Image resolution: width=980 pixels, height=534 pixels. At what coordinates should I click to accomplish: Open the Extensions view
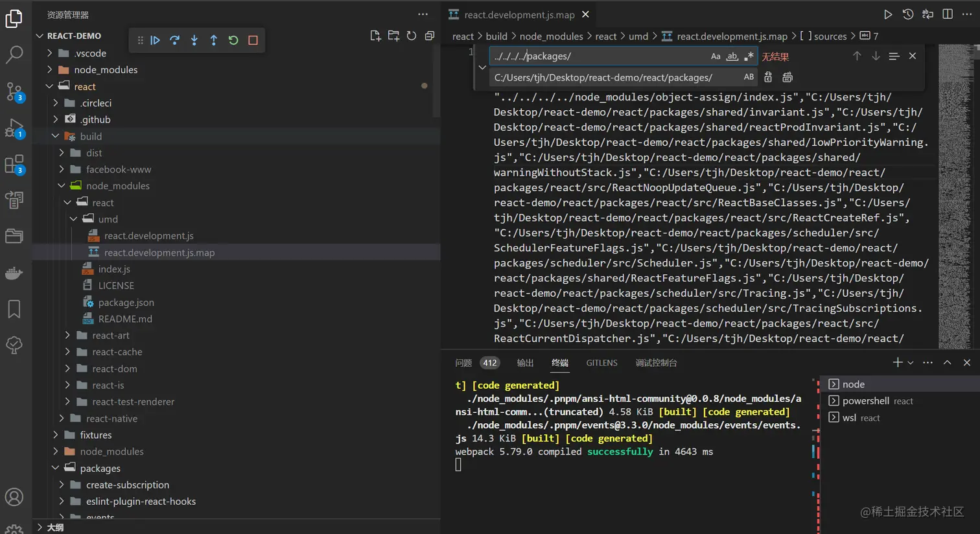point(14,164)
